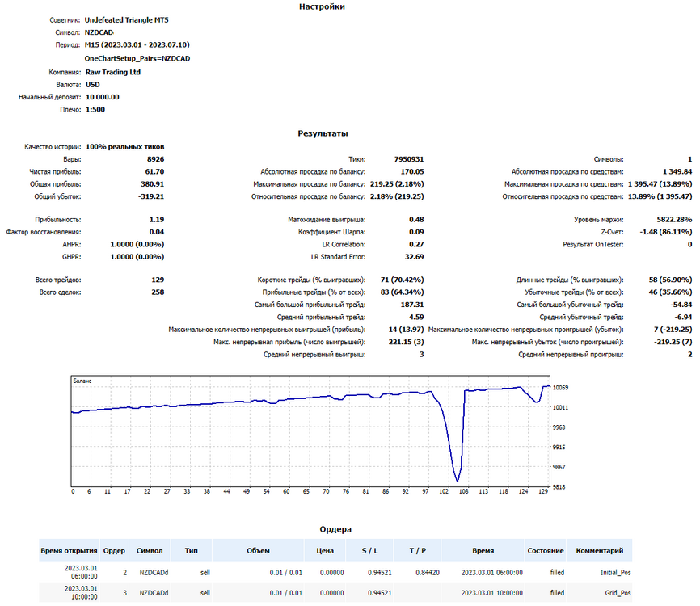Select average loss trade value -6.94
Image resolution: width=700 pixels, height=606 pixels.
(684, 318)
